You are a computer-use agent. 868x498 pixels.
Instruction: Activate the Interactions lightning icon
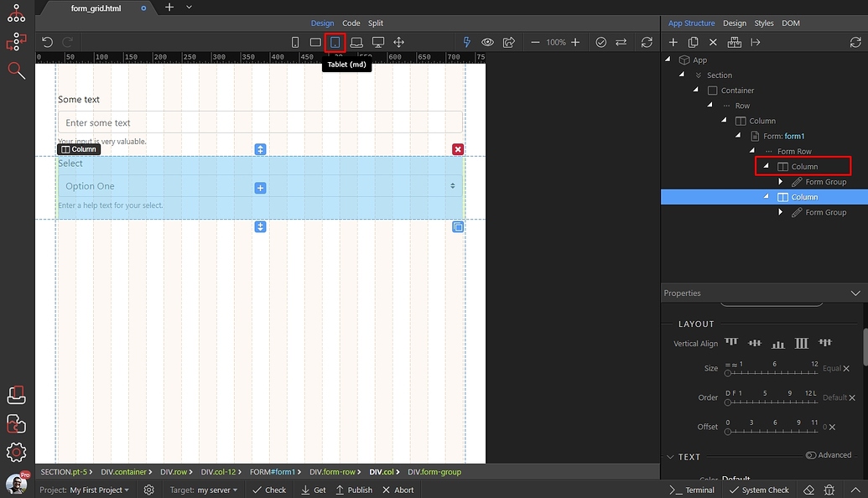click(466, 41)
